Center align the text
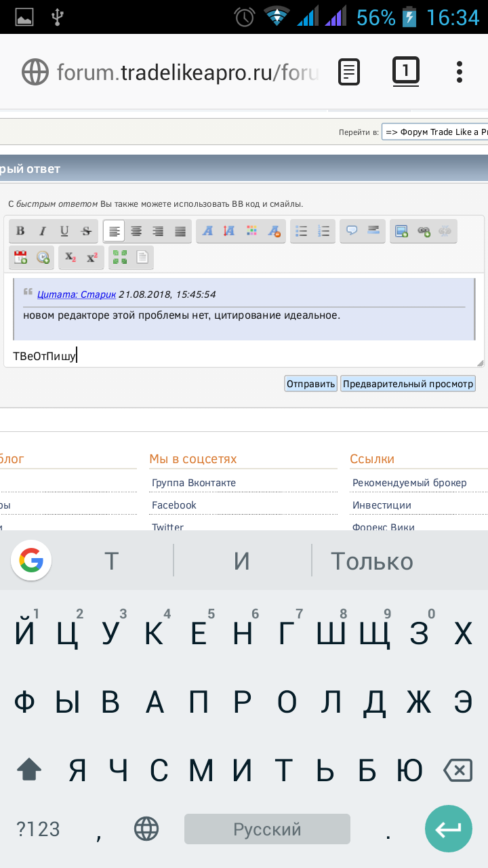Image resolution: width=488 pixels, height=868 pixels. point(136,231)
